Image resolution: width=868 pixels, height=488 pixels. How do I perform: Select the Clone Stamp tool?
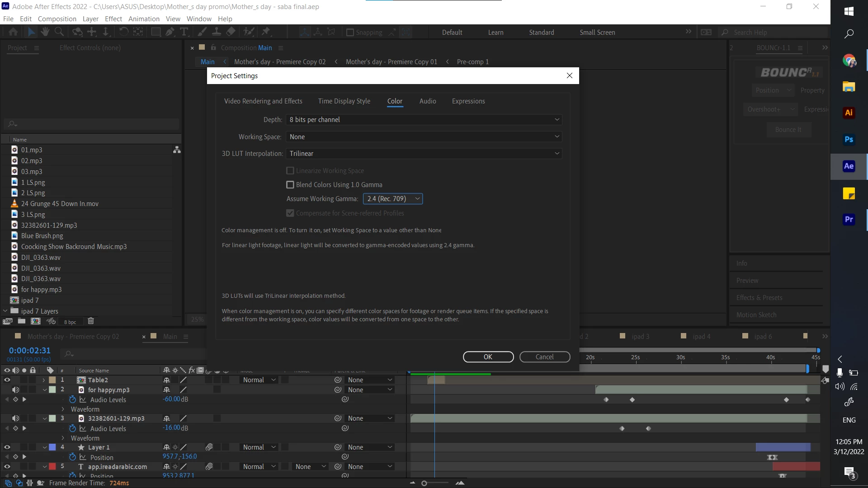(x=217, y=32)
